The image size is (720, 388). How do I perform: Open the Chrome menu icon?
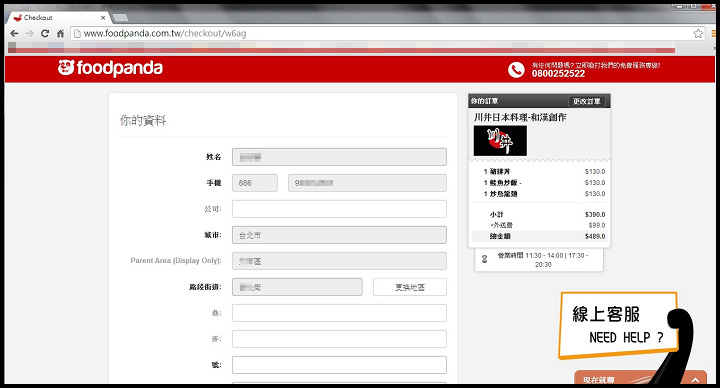[x=713, y=34]
